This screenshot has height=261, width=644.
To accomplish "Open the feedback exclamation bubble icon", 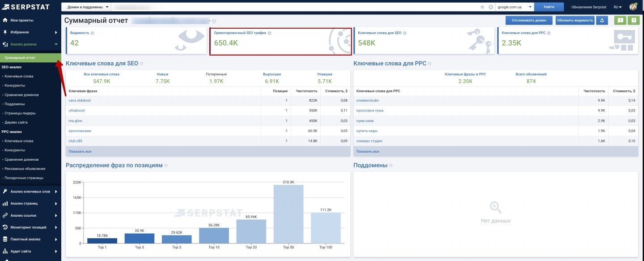I will tap(620, 20).
